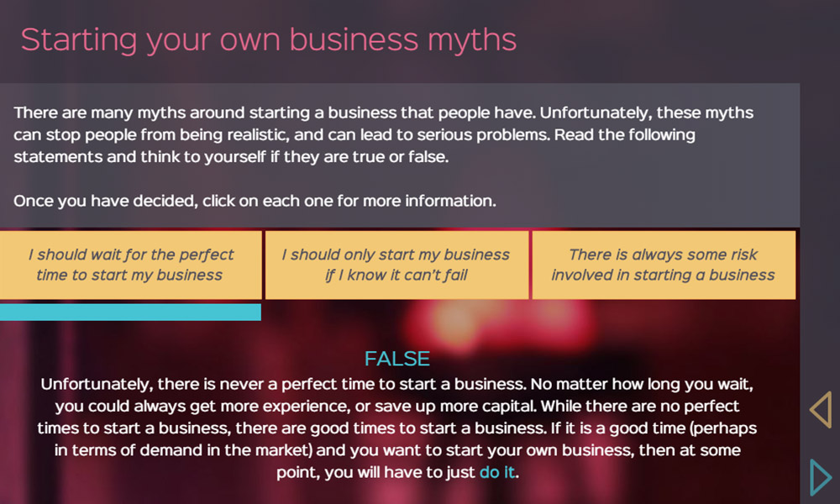The height and width of the screenshot is (504, 840).
Task: Click the word 'business' in the page title
Action: coord(359,39)
